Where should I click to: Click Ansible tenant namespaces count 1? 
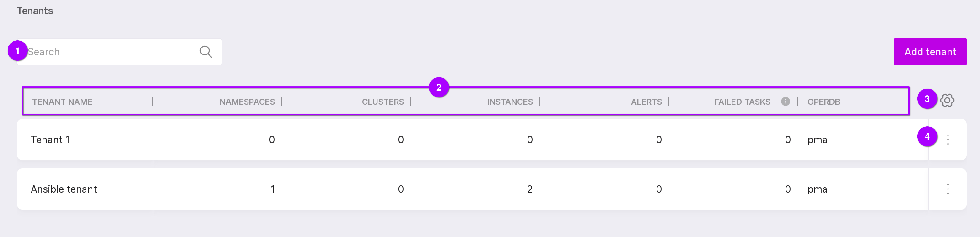[x=273, y=189]
